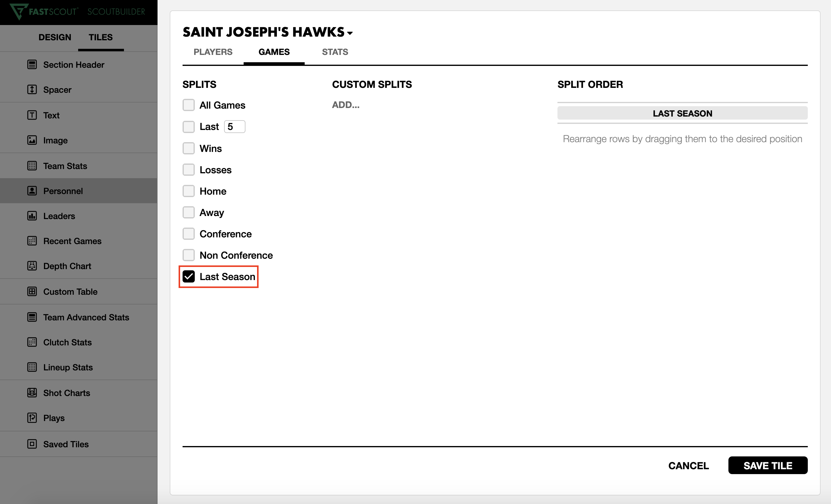This screenshot has height=504, width=831.
Task: Select the Image tile icon
Action: (32, 140)
